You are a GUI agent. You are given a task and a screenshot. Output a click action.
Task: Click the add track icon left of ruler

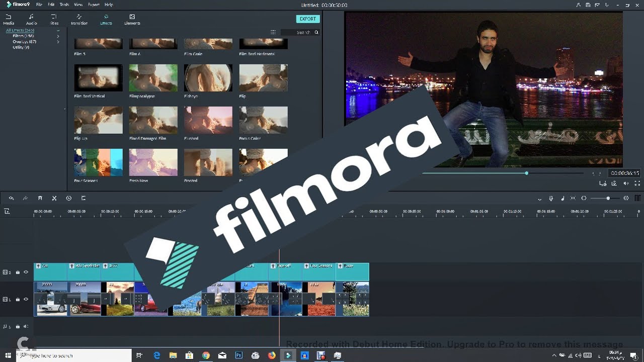tap(7, 211)
